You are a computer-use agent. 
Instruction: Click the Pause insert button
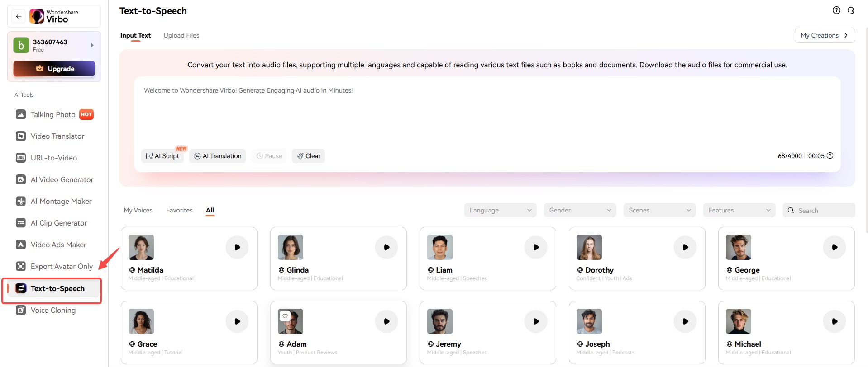269,156
